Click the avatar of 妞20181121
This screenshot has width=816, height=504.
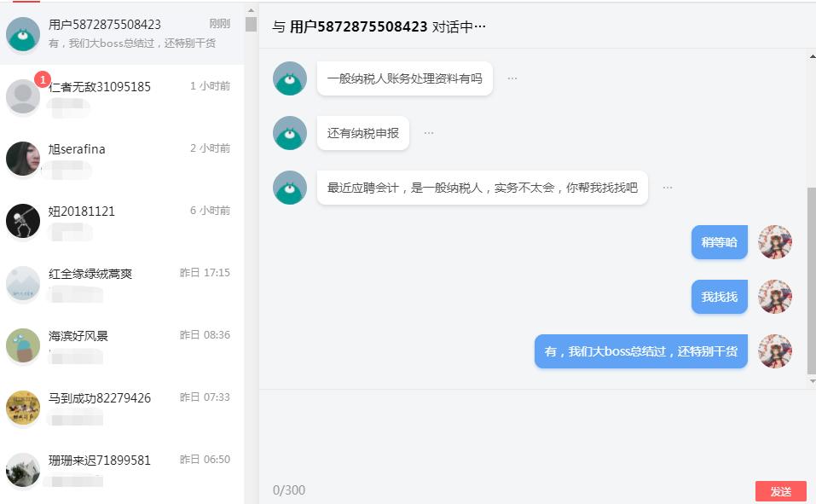click(23, 219)
